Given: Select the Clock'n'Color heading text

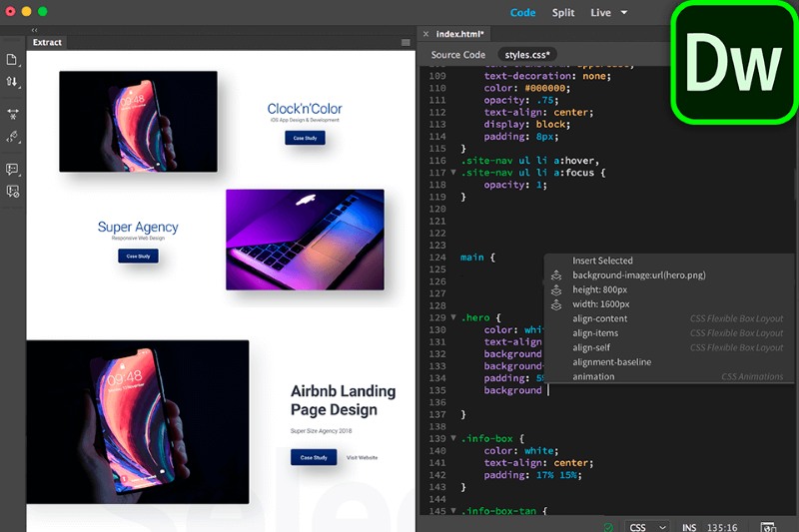Looking at the screenshot, I should 305,109.
